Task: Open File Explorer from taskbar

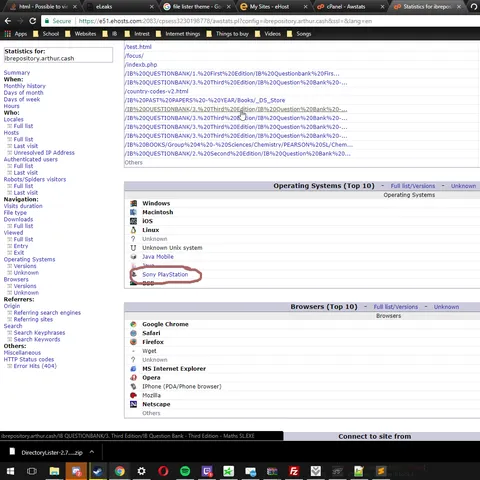Action: tap(54, 471)
